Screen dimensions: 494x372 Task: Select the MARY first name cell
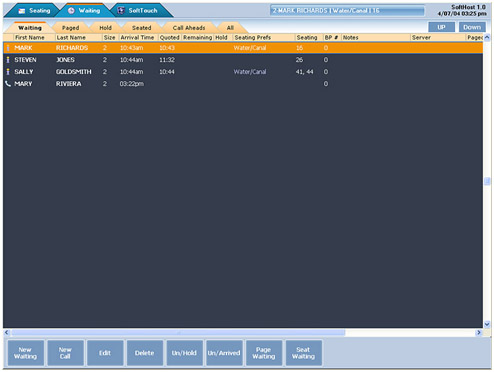click(x=23, y=84)
